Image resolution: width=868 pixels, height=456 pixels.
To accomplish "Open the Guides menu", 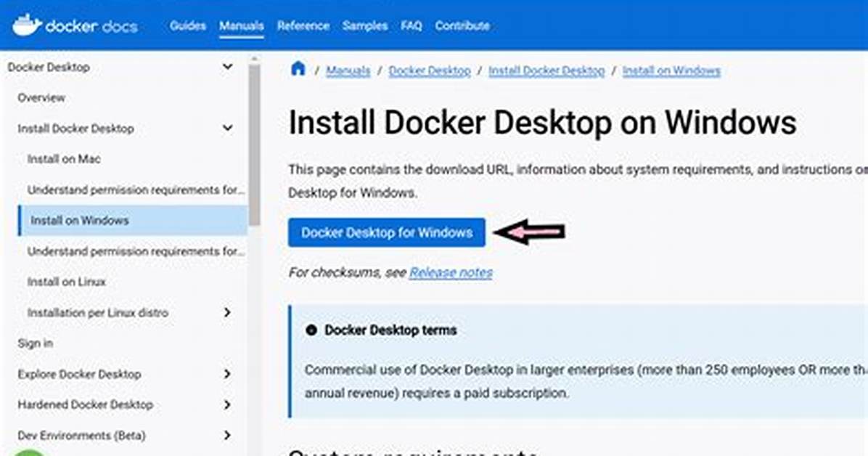I will (x=188, y=25).
